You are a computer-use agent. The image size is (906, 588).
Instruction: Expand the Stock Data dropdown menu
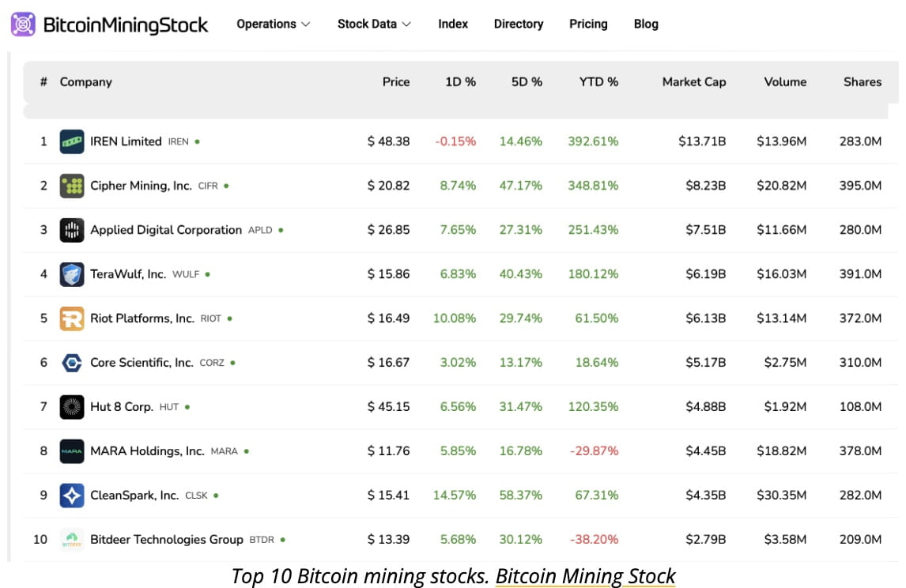[374, 24]
